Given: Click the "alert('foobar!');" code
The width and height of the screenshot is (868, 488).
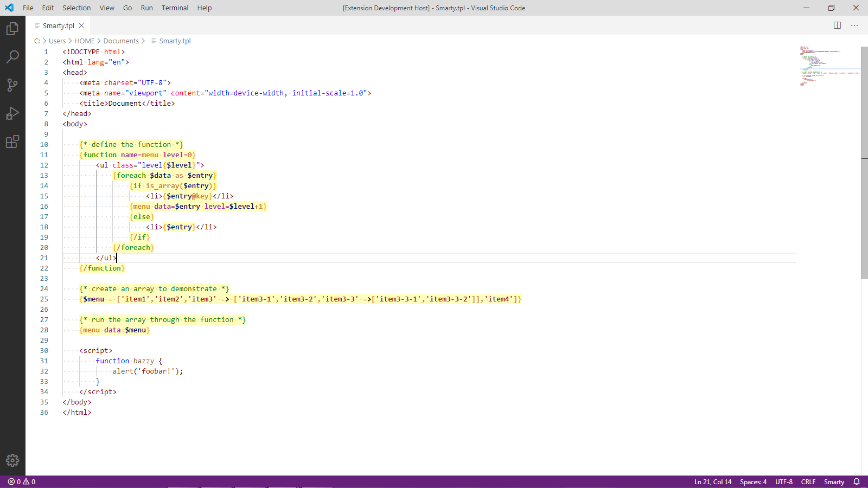Looking at the screenshot, I should tap(148, 371).
